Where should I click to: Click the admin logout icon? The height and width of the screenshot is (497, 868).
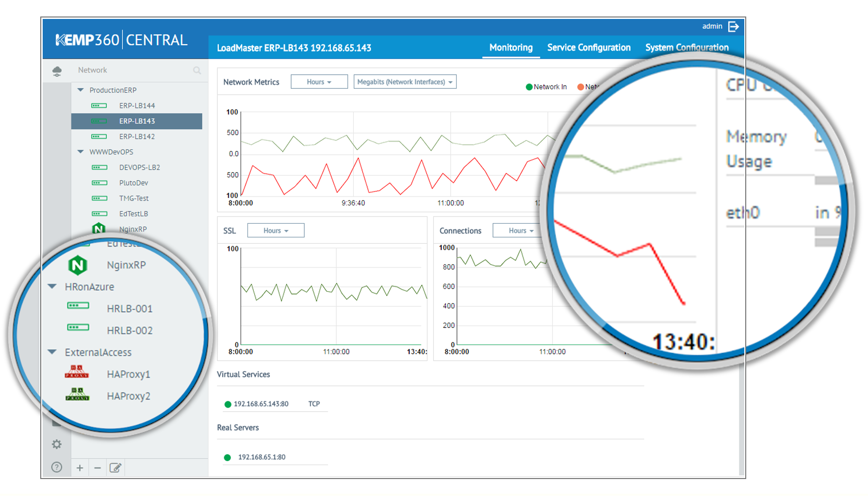coord(733,27)
